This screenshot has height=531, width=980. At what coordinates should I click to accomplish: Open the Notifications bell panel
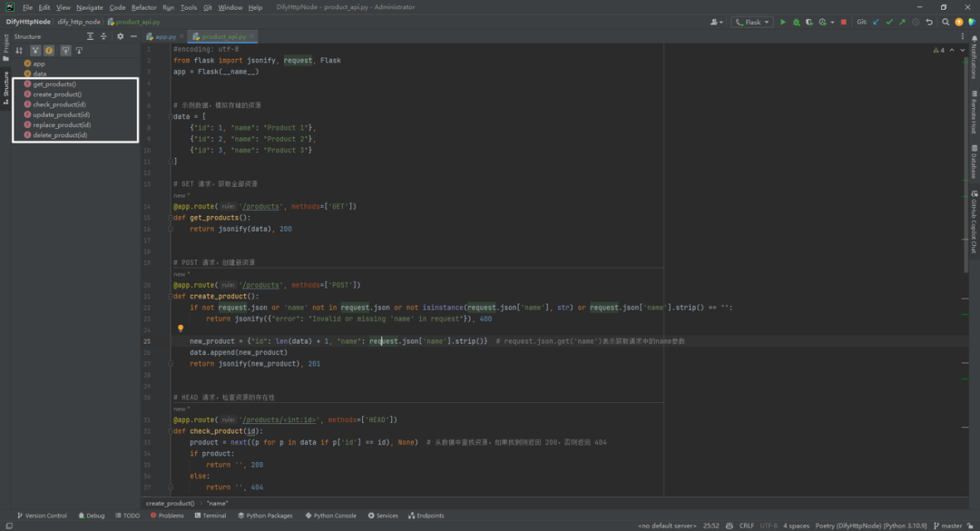(x=975, y=57)
